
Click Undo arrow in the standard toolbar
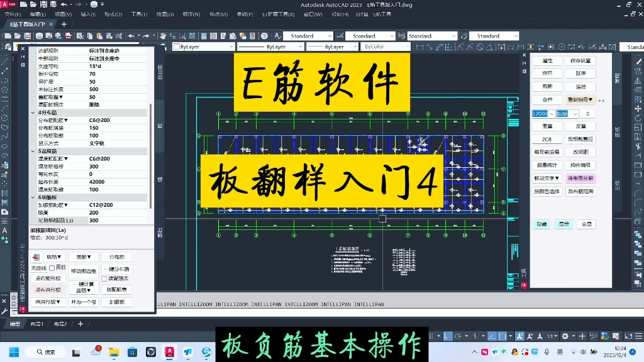[x=131, y=36]
